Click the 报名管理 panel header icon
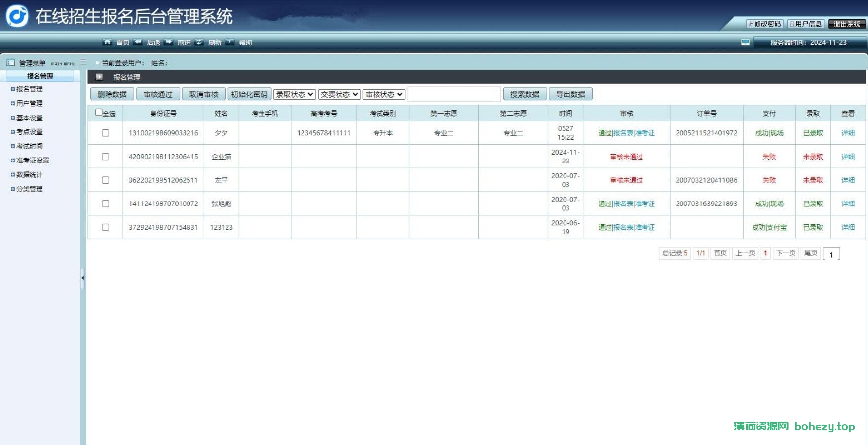Image resolution: width=868 pixels, height=445 pixels. (99, 77)
